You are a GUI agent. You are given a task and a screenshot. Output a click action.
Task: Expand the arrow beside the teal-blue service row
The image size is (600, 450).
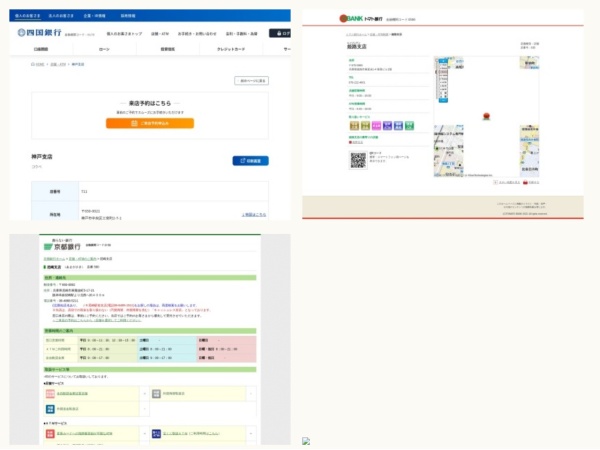144,409
